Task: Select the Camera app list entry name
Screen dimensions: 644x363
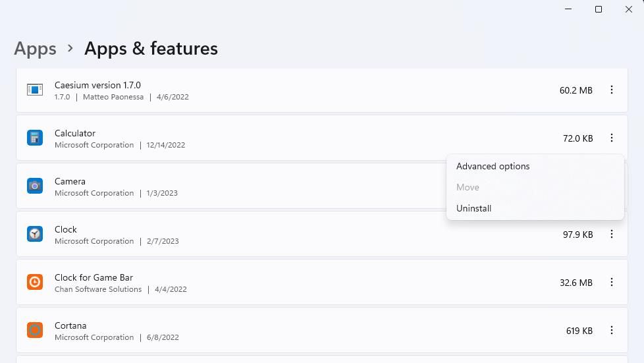Action: [70, 181]
